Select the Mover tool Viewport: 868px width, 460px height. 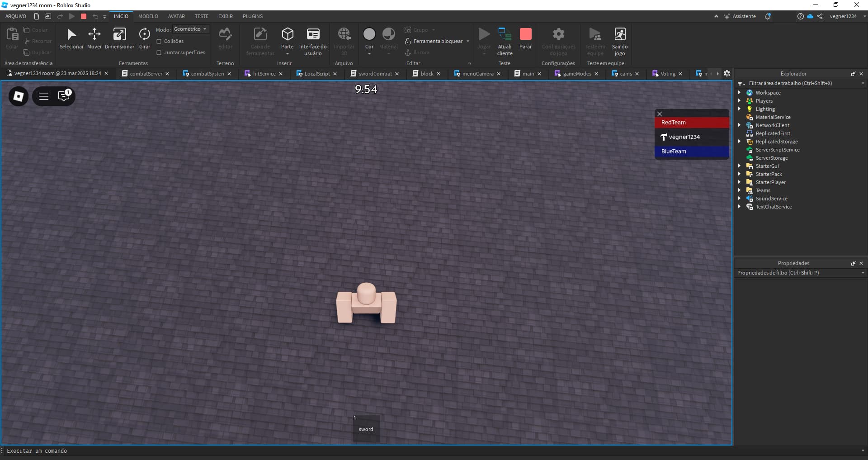tap(94, 38)
